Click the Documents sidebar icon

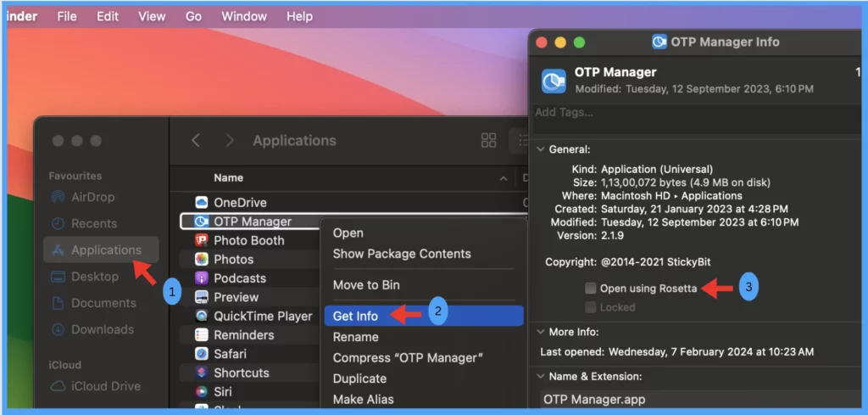(58, 303)
